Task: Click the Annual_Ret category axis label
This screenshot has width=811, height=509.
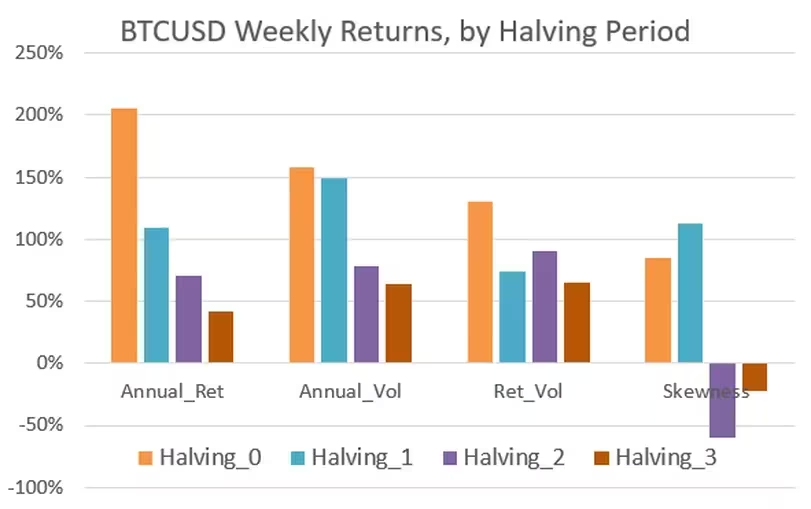Action: [172, 391]
